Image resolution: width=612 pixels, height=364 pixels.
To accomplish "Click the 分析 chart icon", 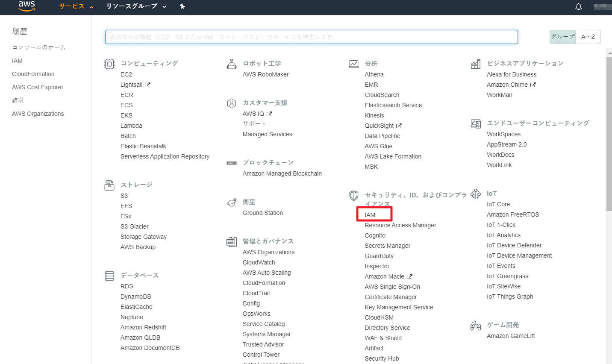I will [354, 64].
